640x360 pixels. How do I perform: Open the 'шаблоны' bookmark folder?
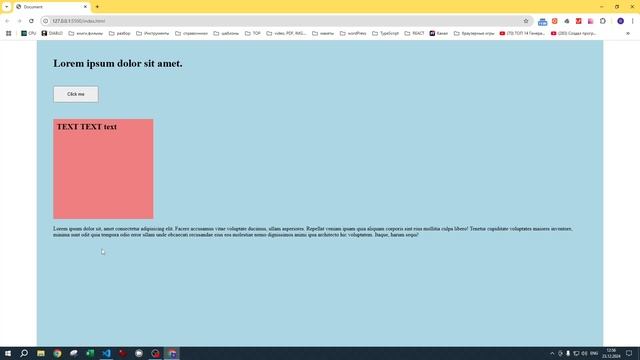[x=226, y=33]
